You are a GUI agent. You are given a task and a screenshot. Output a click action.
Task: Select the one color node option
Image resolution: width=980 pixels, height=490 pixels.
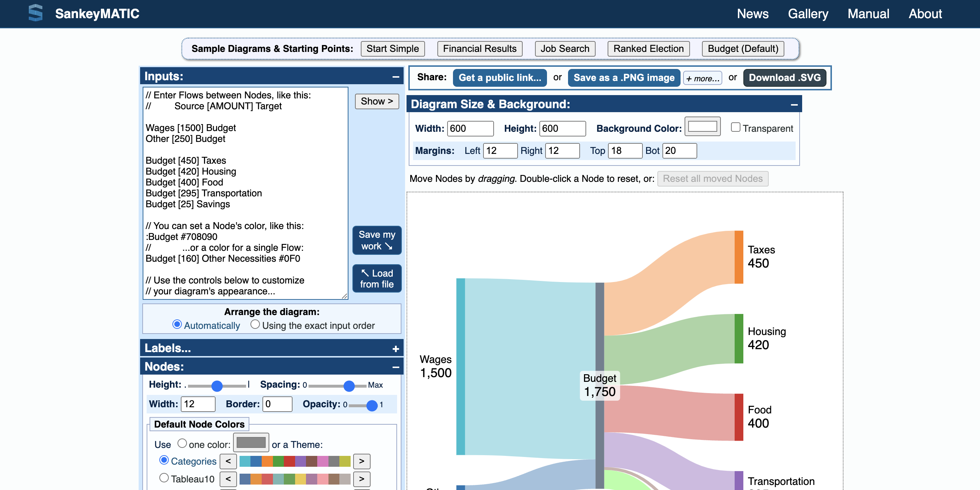pos(182,443)
